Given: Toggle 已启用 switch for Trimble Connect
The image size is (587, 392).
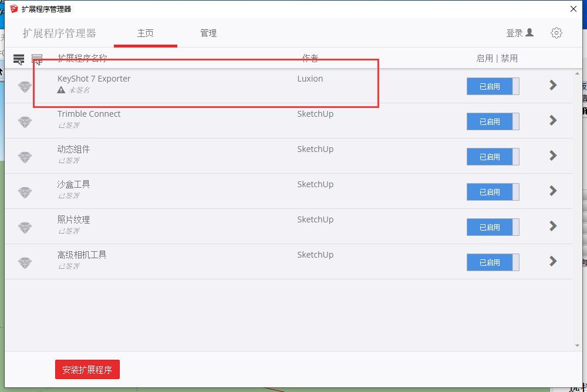Looking at the screenshot, I should tap(492, 121).
